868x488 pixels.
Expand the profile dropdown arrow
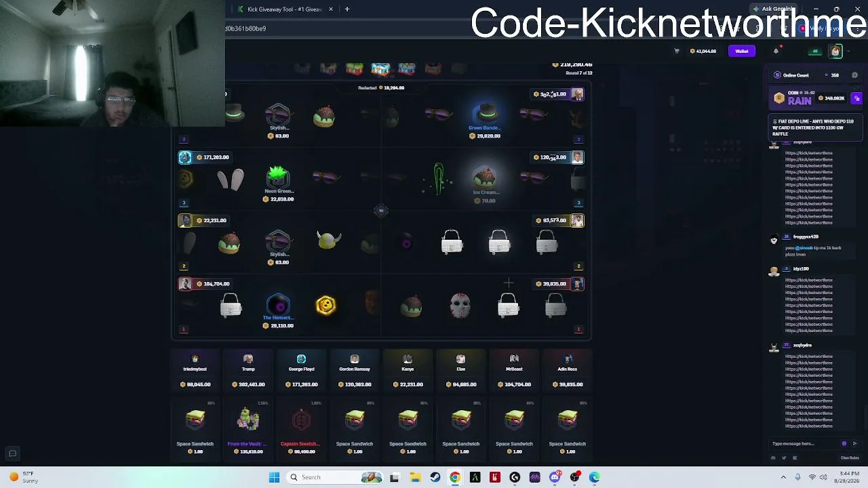848,51
